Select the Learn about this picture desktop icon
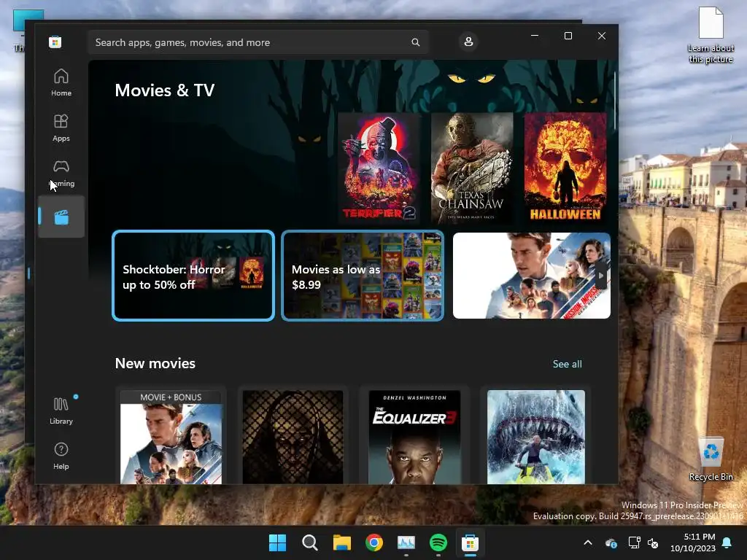Screen dimensions: 747x560 [711, 35]
